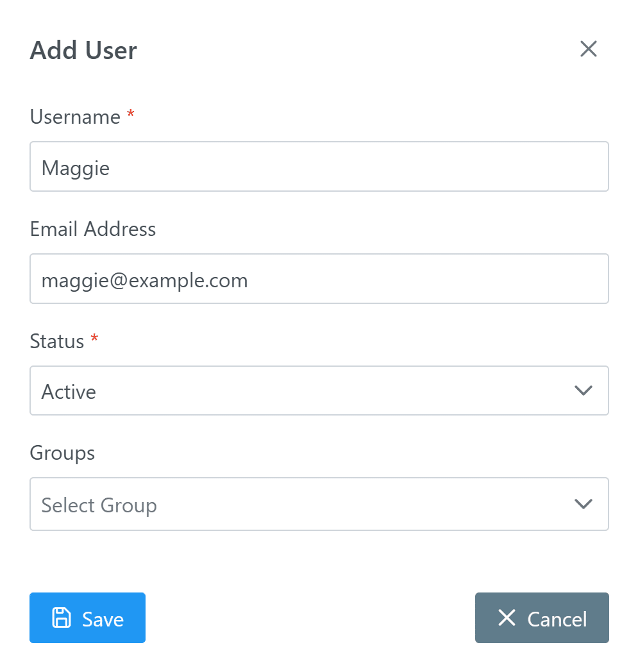
Task: Click the red asterisk beside Username
Action: point(131,115)
